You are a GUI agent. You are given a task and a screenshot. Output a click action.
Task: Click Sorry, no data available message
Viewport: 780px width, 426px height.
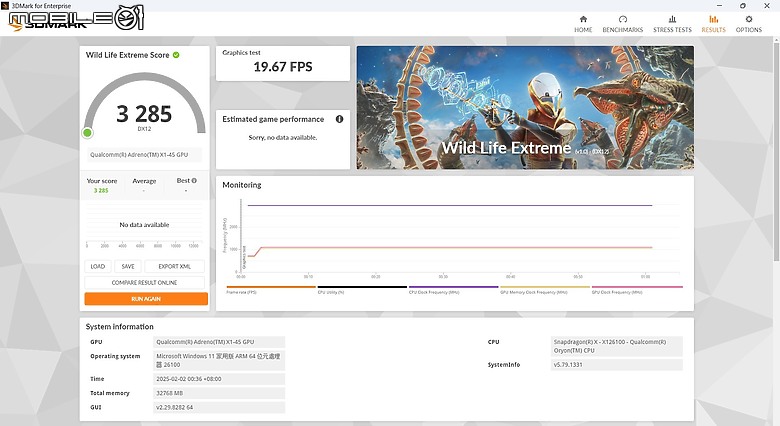click(283, 137)
